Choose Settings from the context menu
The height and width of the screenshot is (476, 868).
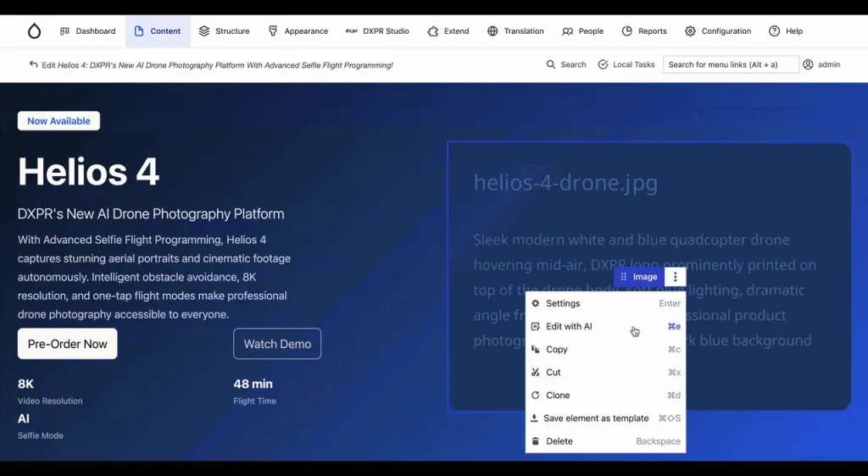605,303
